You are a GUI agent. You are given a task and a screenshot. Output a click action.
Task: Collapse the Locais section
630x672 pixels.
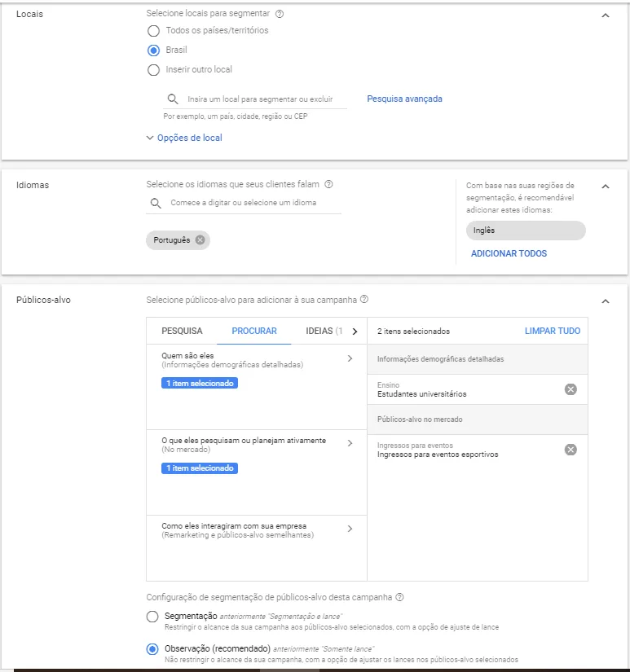click(605, 15)
